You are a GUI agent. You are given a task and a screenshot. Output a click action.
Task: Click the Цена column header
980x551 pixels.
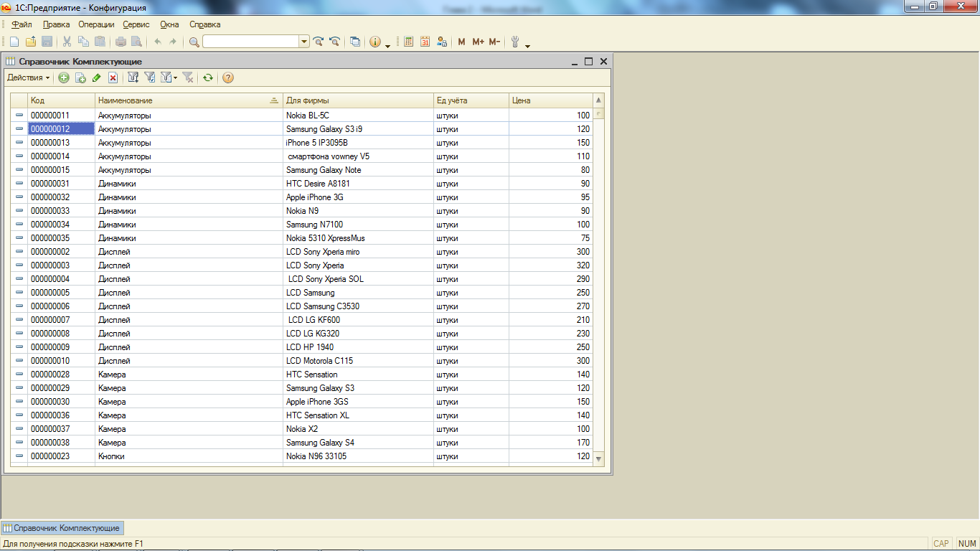pos(551,100)
